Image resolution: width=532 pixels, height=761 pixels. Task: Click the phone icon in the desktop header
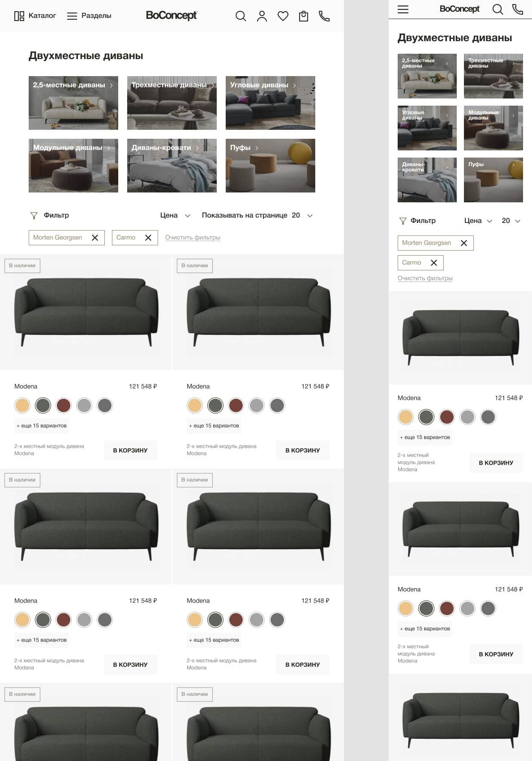324,17
